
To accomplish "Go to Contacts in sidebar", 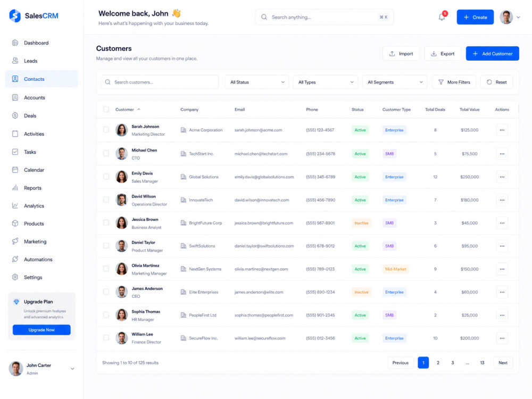I will click(41, 79).
